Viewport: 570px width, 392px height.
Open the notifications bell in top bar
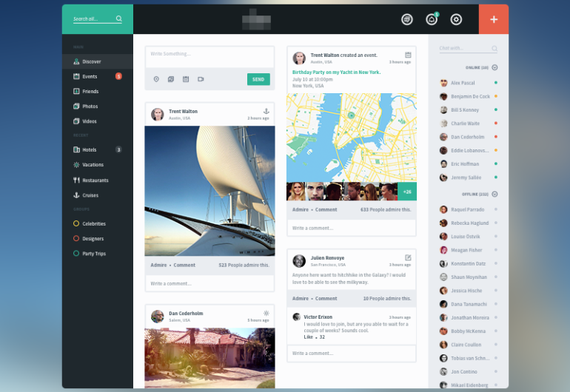click(x=432, y=20)
